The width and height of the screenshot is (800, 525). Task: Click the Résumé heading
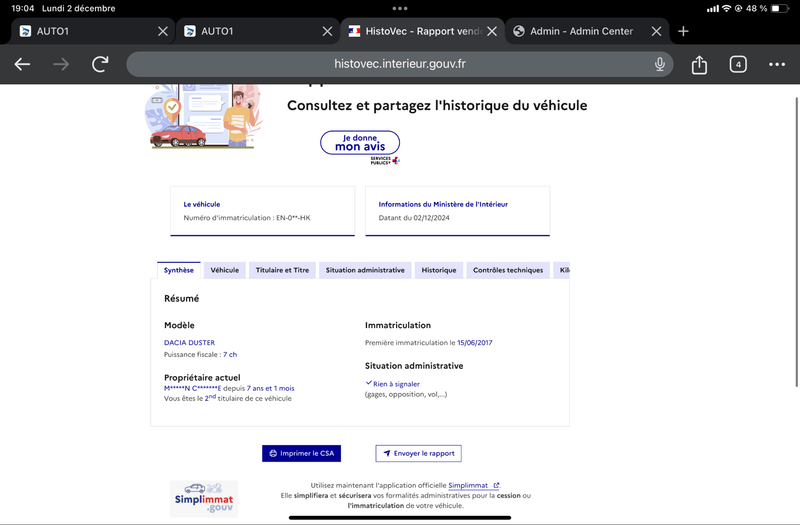[x=181, y=298]
